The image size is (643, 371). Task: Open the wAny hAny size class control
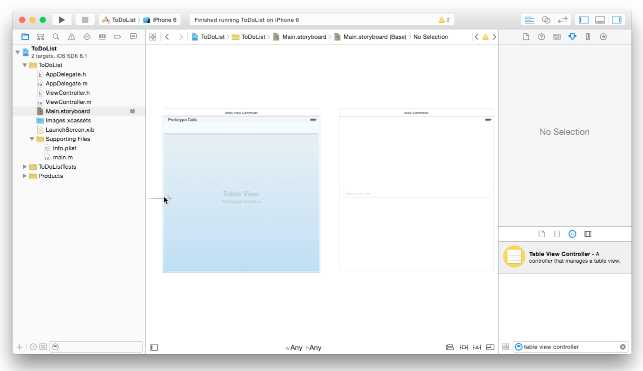[303, 348]
